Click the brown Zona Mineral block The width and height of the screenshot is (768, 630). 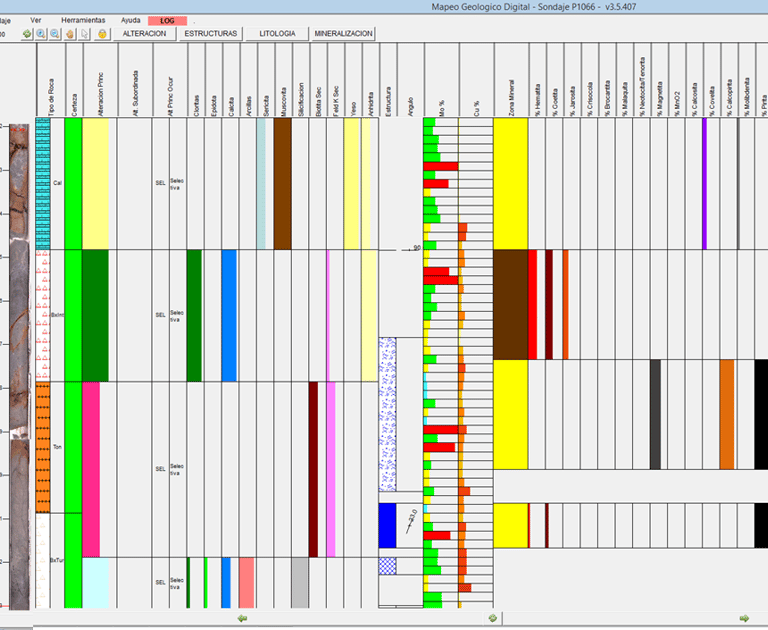coord(510,304)
